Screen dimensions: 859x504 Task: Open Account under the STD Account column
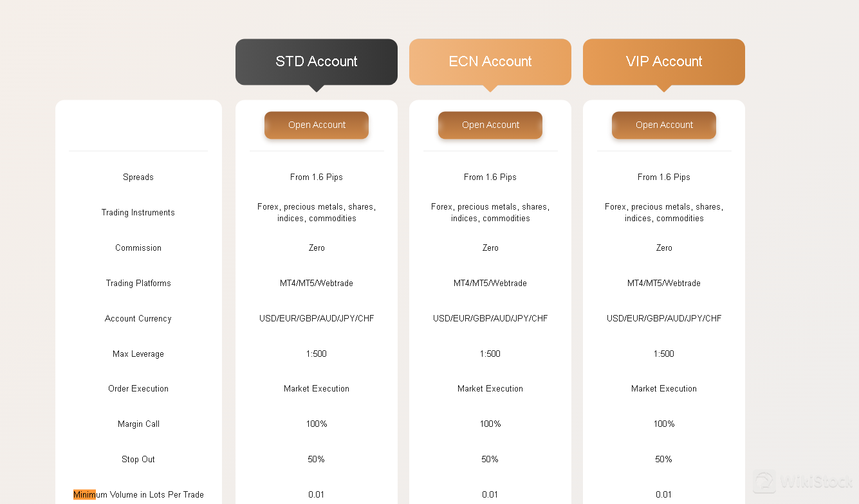pos(316,125)
